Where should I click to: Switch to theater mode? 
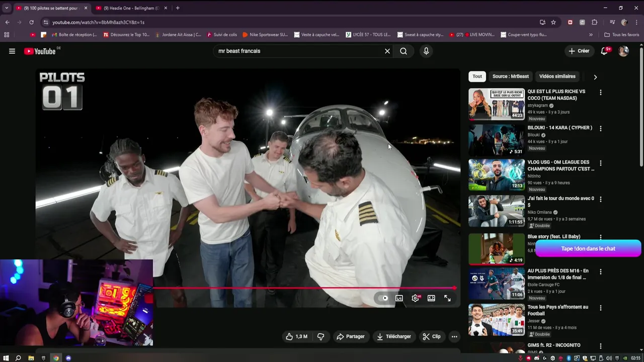coord(431,298)
